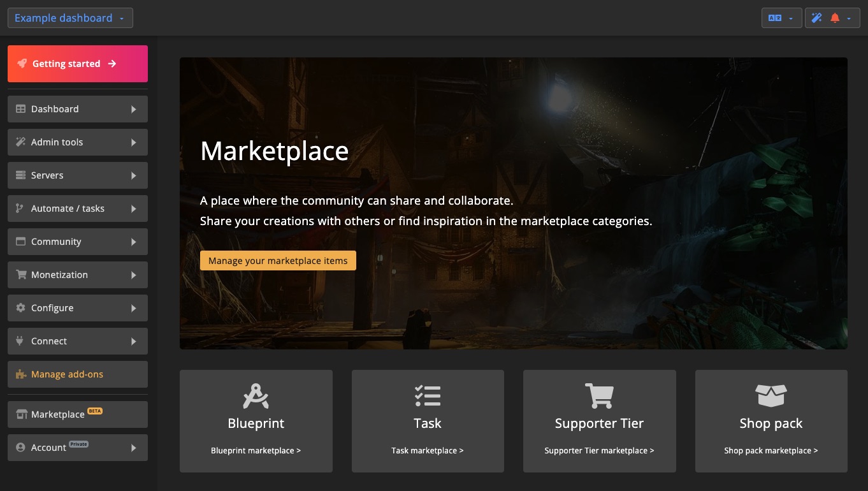Screen dimensions: 868x491
Task: Open the Example dashboard dropdown
Action: tap(70, 17)
